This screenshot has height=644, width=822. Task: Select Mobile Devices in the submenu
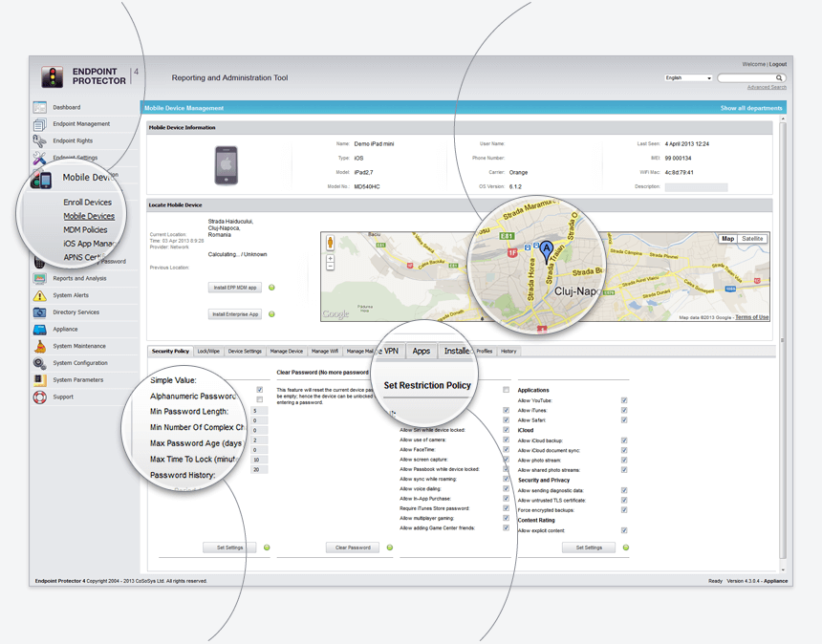[x=89, y=216]
